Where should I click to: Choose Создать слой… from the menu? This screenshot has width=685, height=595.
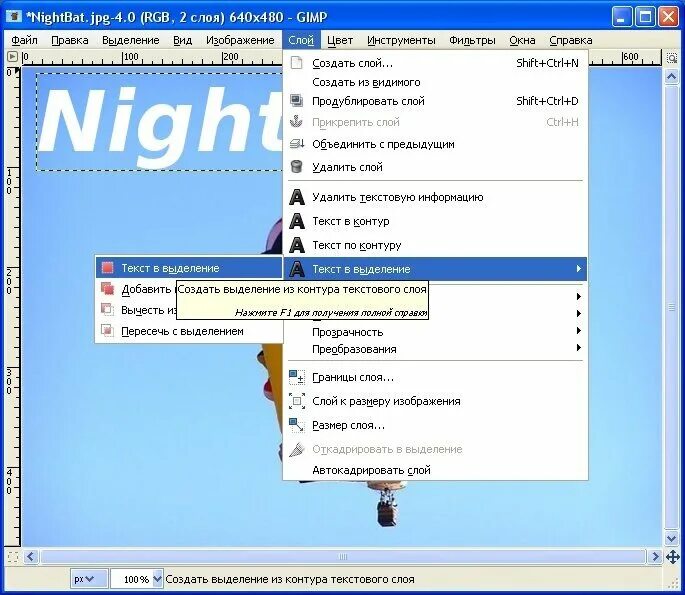coord(436,63)
